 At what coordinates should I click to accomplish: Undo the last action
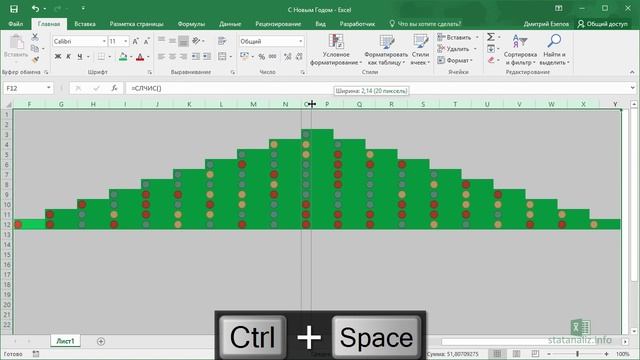pos(36,9)
